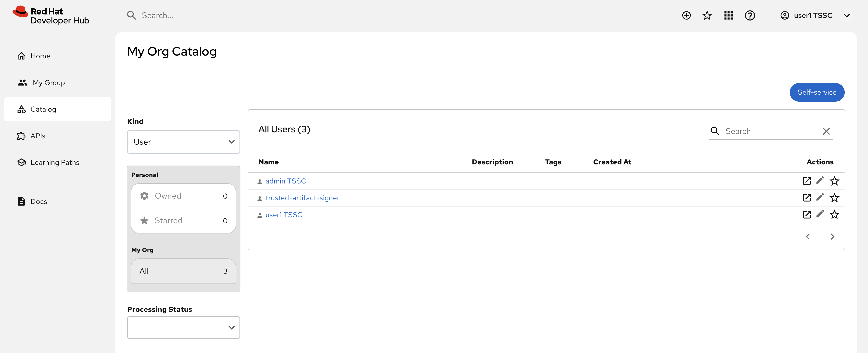This screenshot has height=353, width=868.
Task: Open the Favorites star icon in header
Action: coord(707,15)
